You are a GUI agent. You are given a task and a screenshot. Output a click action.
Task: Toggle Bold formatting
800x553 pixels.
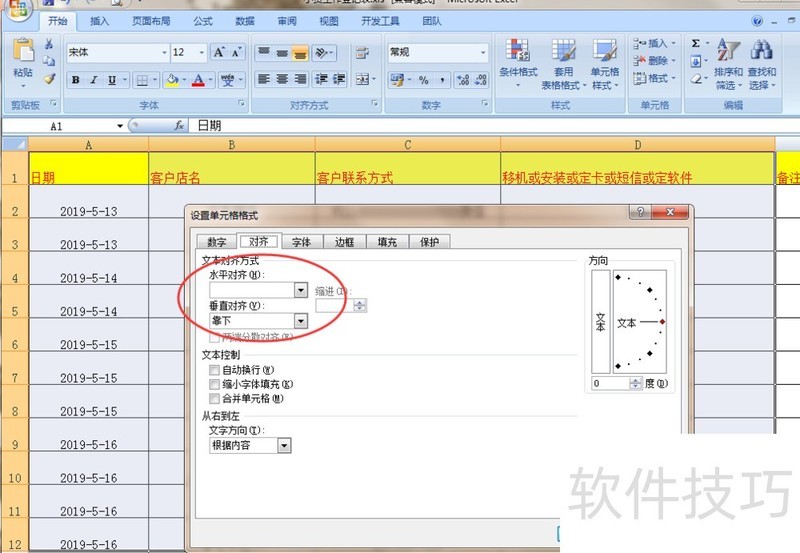[x=76, y=80]
